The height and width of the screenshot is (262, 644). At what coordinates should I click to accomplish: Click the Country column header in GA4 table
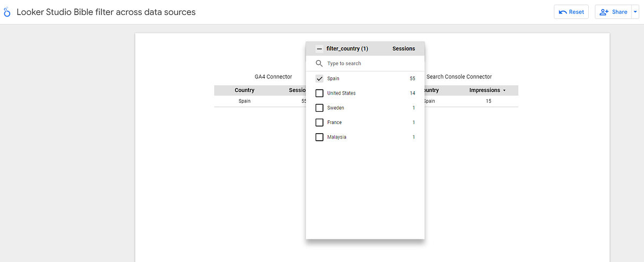[x=245, y=90]
